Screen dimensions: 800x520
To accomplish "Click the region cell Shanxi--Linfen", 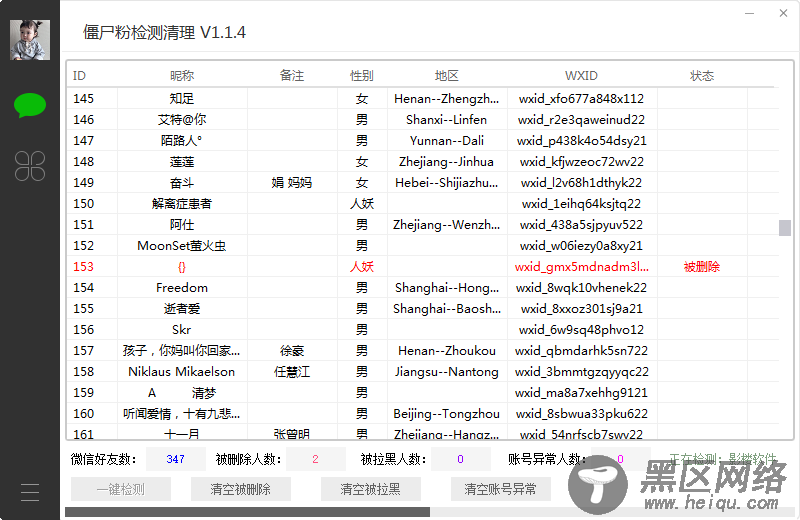I will pos(446,119).
